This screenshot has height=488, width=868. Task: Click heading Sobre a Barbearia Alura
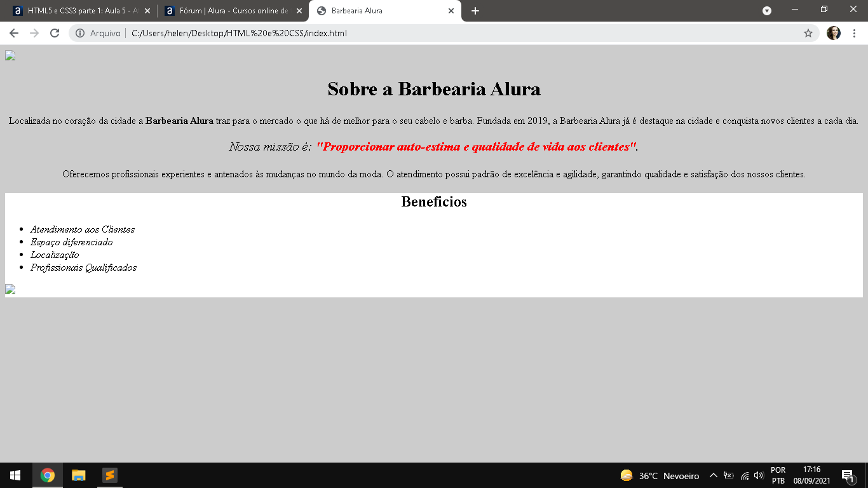[434, 89]
